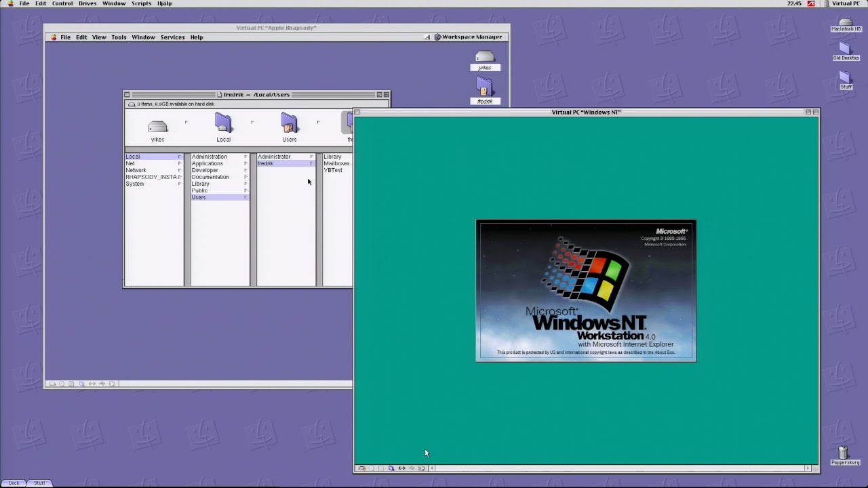This screenshot has width=868, height=488.
Task: Click the scroll-right arrow in Windows NT window
Action: pos(808,468)
